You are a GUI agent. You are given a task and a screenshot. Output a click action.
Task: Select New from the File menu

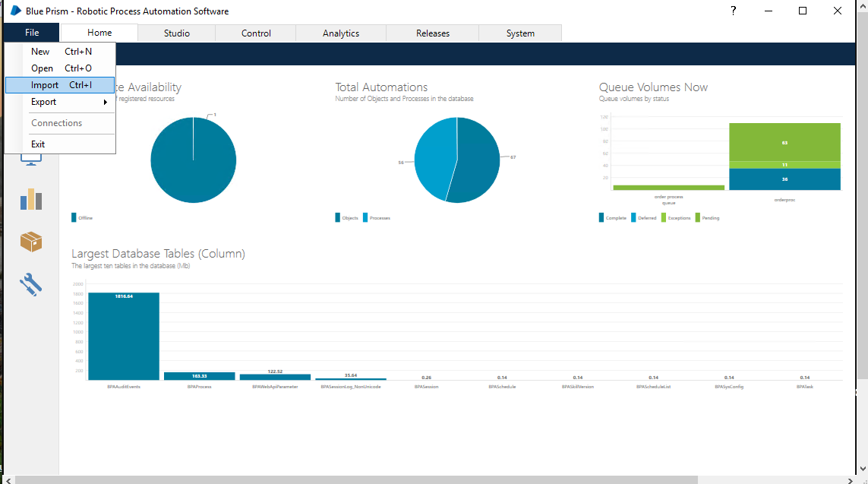click(39, 51)
